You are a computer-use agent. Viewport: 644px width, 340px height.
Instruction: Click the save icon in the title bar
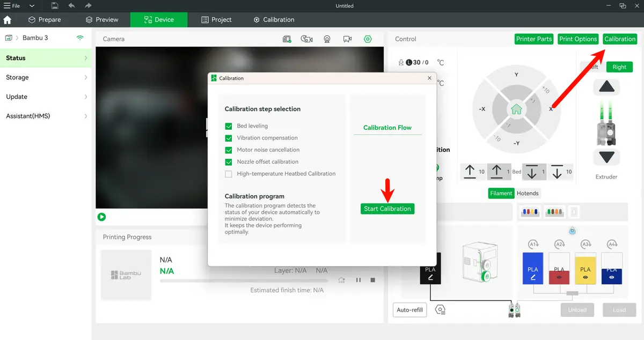[55, 6]
